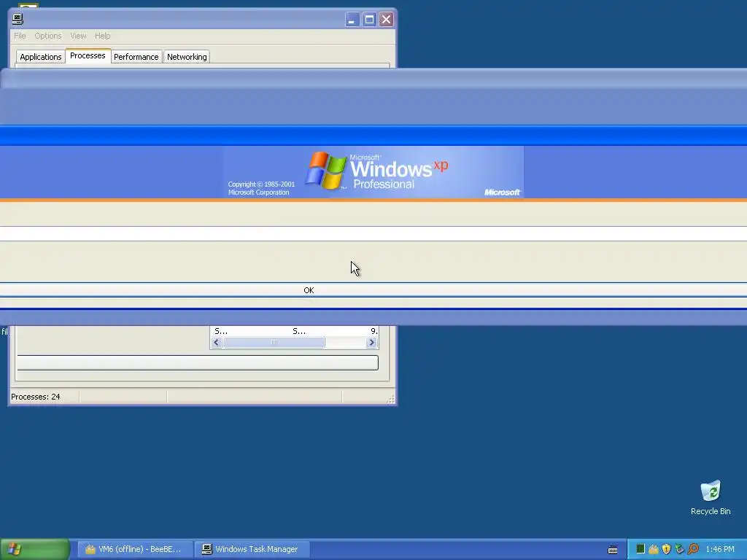Click the Start button on the taskbar

35,549
